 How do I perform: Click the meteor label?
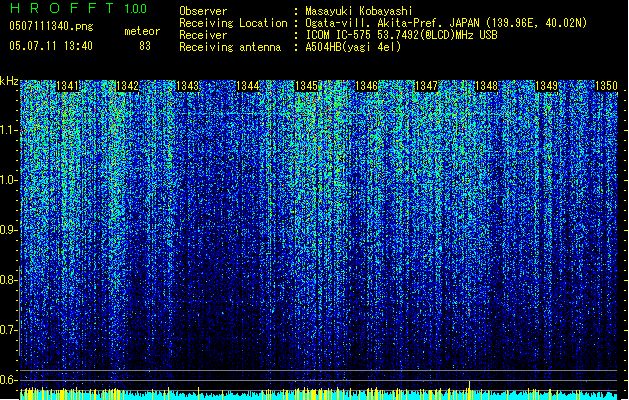142,31
